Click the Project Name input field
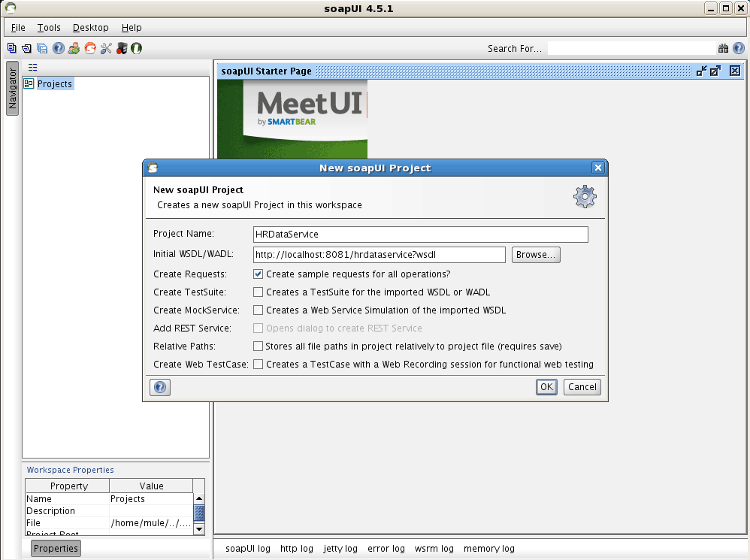Screen dimensions: 750x560 [x=420, y=235]
